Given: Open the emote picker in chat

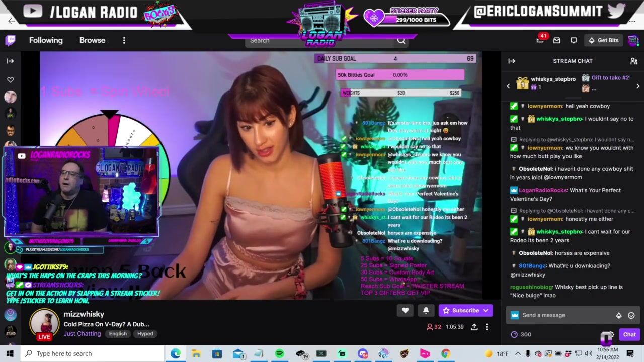Looking at the screenshot, I should 631,315.
